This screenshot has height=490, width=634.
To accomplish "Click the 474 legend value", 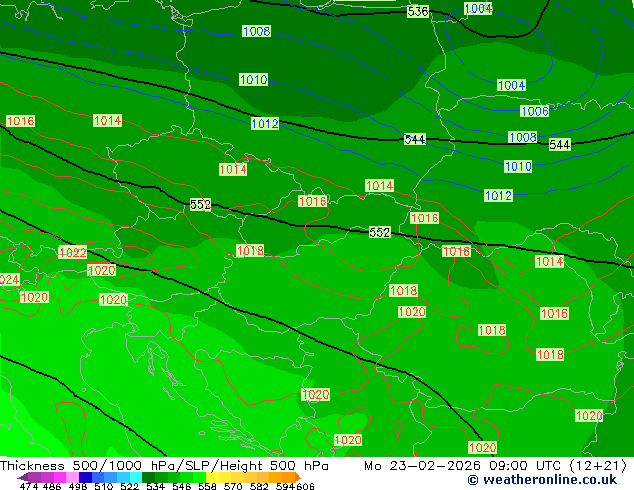I will (29, 486).
